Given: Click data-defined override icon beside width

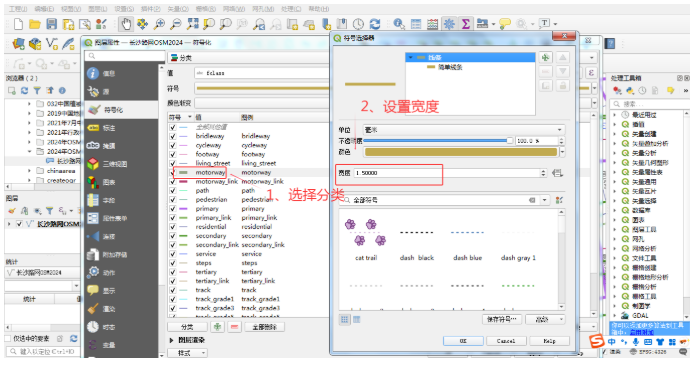Looking at the screenshot, I should click(x=558, y=173).
